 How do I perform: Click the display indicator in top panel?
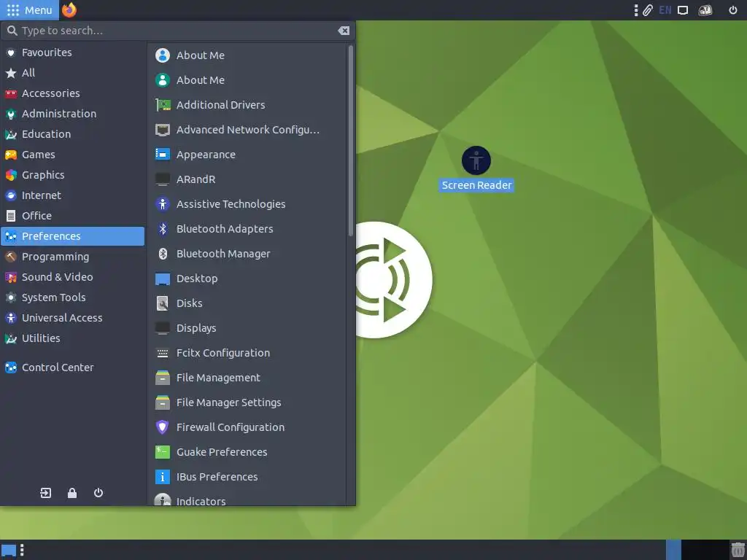683,10
